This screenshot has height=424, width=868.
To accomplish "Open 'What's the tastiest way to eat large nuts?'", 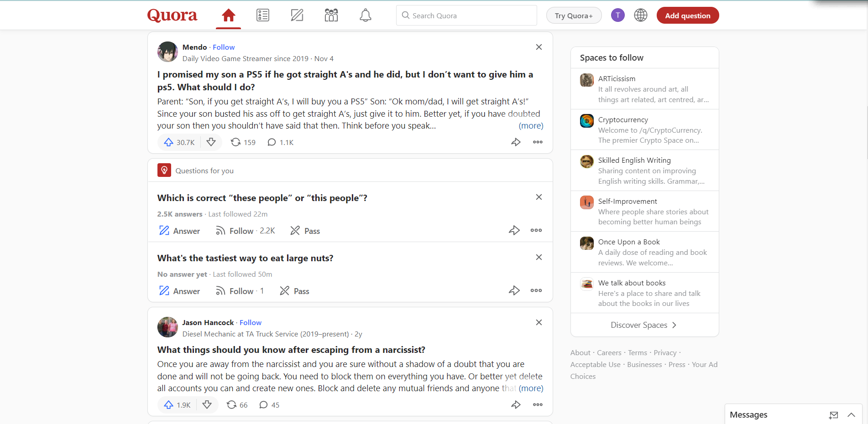I will click(x=246, y=258).
